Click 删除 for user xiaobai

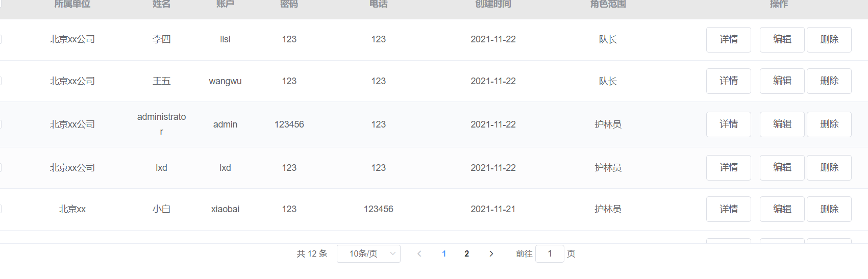click(x=829, y=209)
